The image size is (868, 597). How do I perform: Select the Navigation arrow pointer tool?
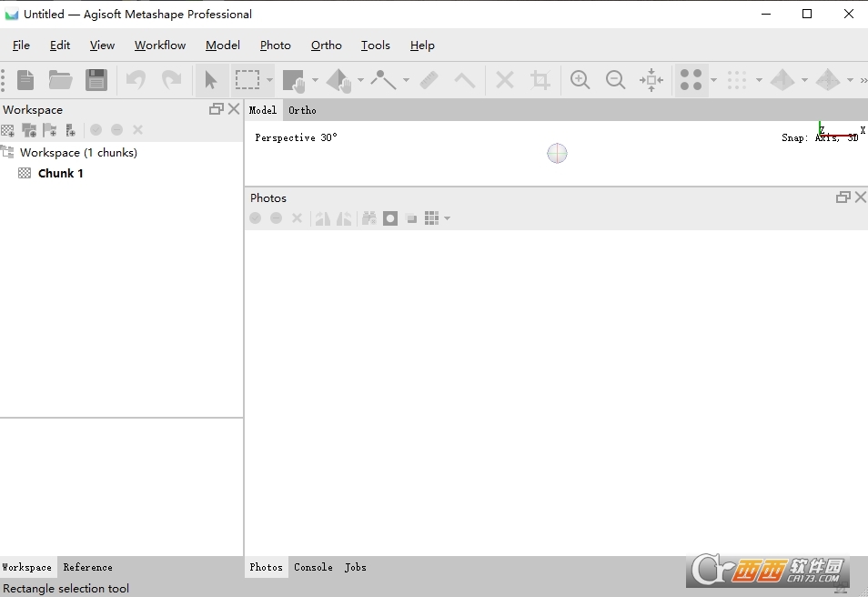coord(211,80)
